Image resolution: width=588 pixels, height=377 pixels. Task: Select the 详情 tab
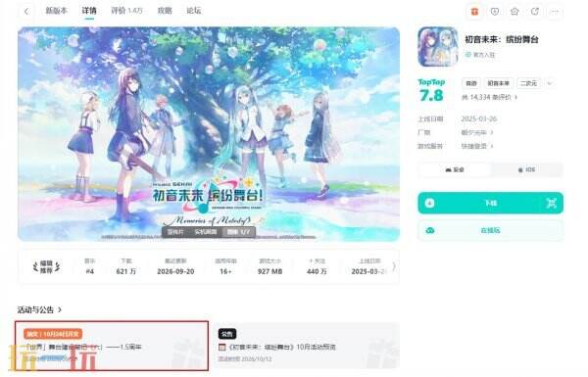[89, 11]
